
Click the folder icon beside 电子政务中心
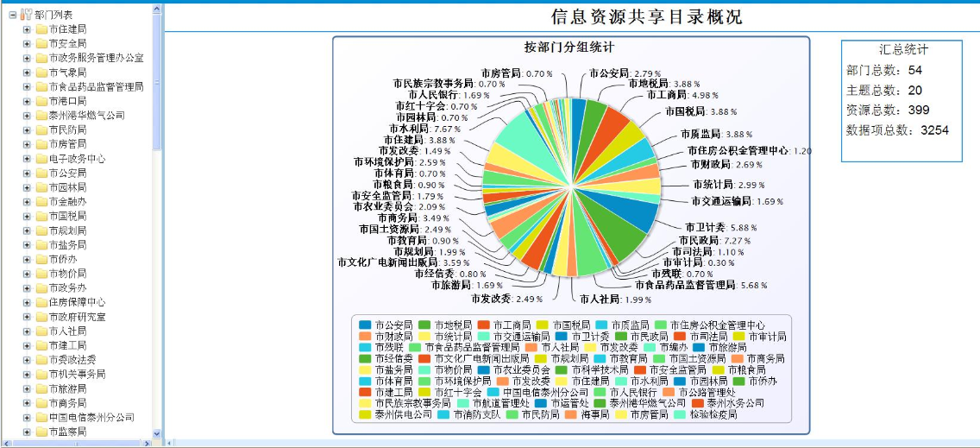(41, 159)
